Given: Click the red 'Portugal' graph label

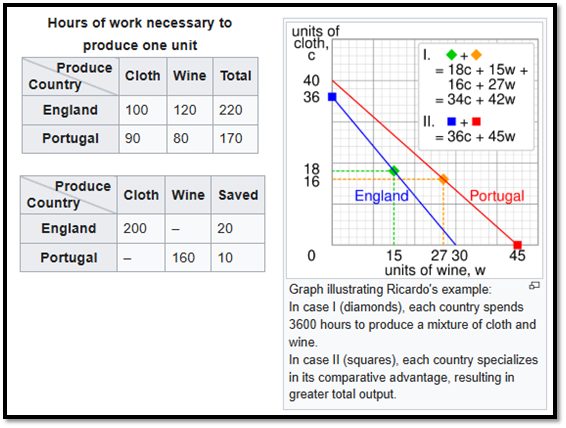Looking at the screenshot, I should click(x=497, y=196).
